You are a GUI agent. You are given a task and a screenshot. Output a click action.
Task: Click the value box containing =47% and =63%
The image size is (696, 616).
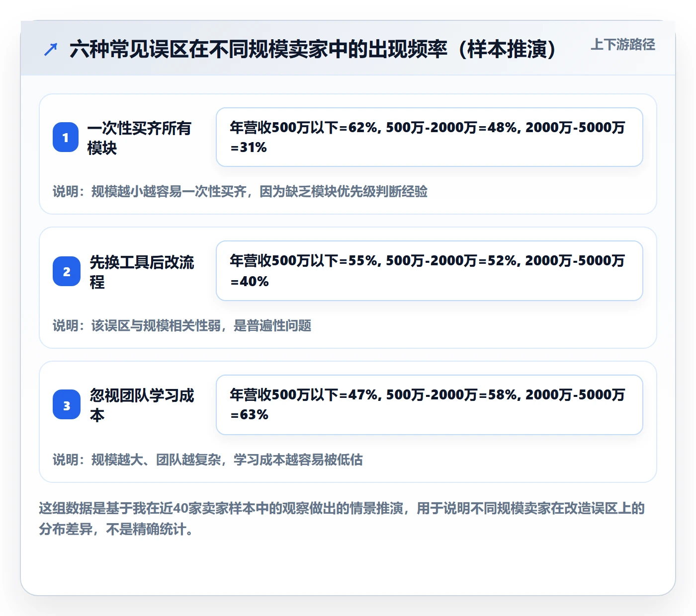(430, 405)
